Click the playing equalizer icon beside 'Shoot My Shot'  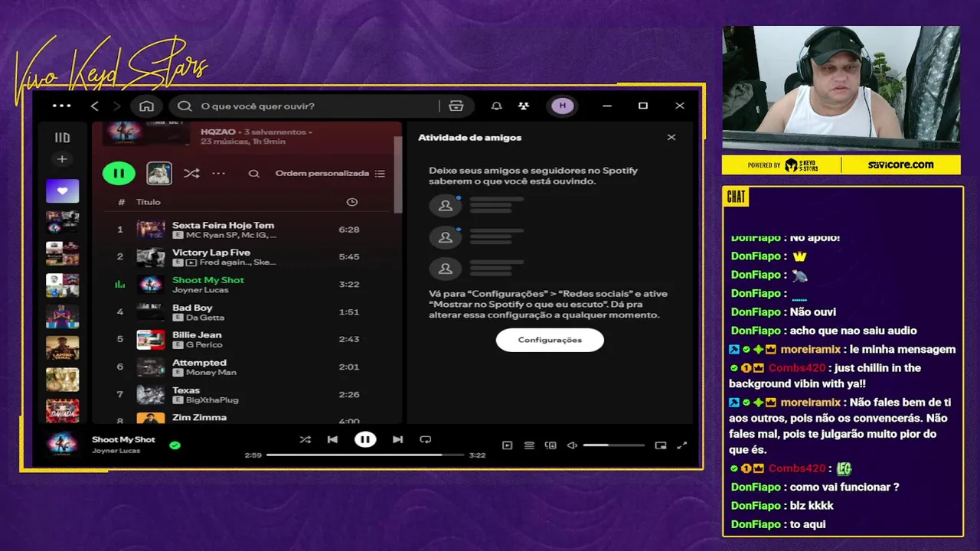point(119,285)
